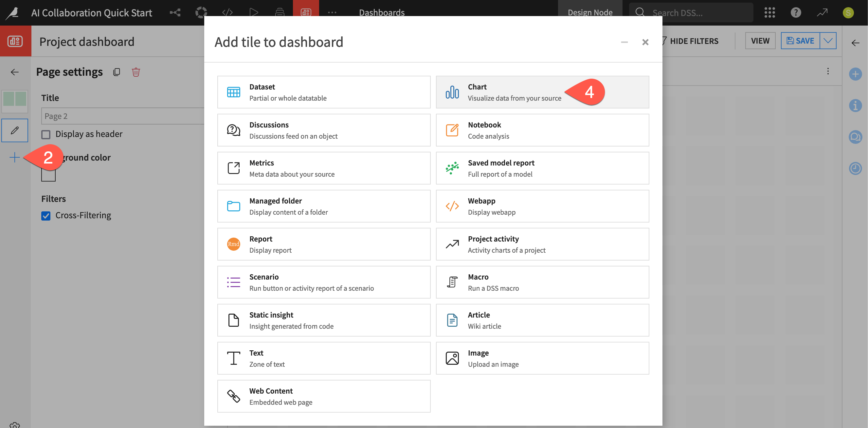The width and height of the screenshot is (868, 428).
Task: Click Dashboards in the top menu bar
Action: 381,12
